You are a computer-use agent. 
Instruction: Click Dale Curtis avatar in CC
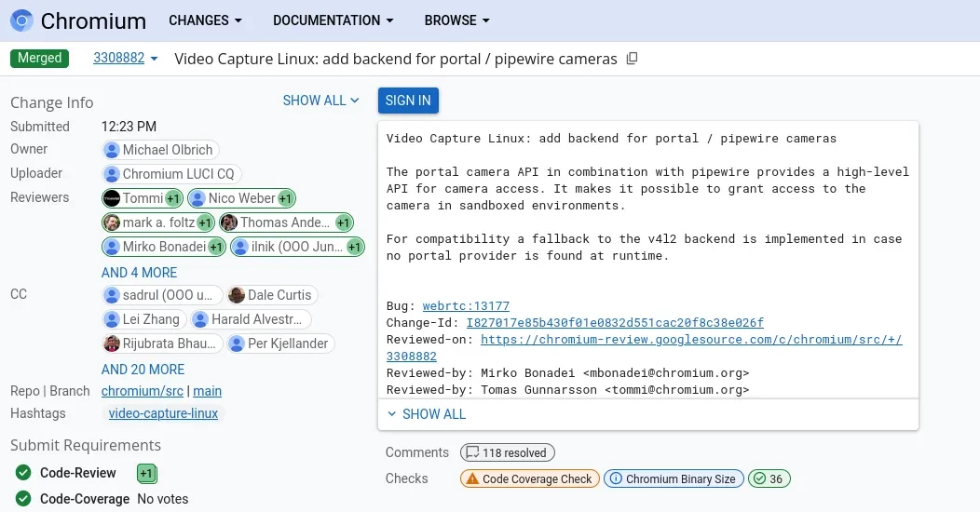237,295
